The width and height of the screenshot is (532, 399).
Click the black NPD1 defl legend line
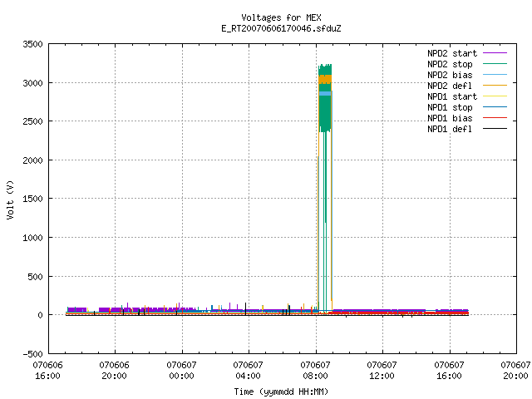495,129
